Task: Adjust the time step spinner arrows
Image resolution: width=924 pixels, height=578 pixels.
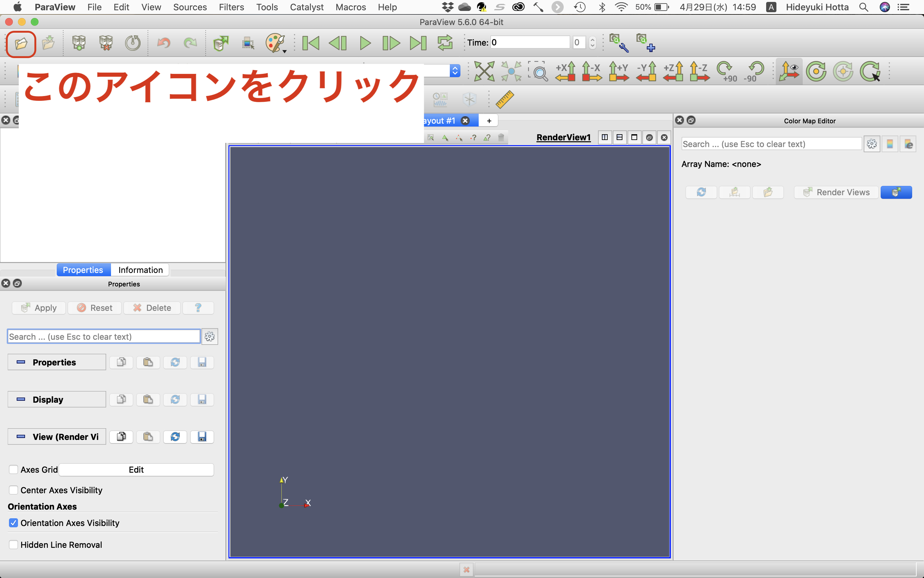Action: pyautogui.click(x=592, y=42)
